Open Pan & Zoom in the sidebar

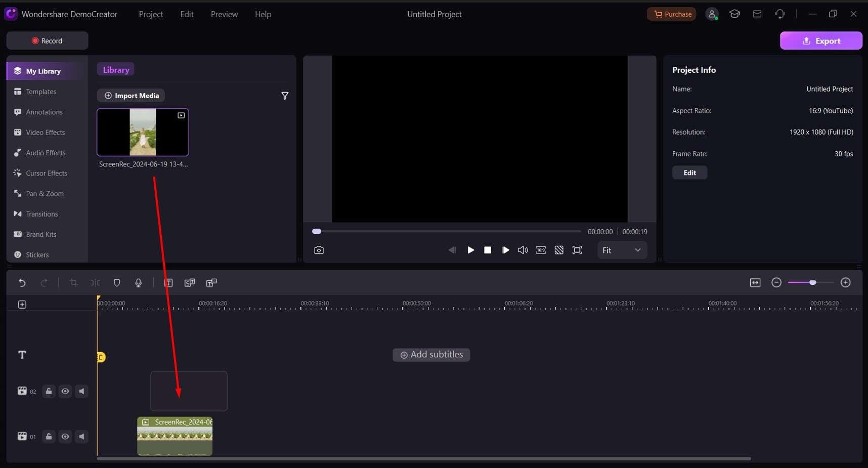click(x=46, y=193)
